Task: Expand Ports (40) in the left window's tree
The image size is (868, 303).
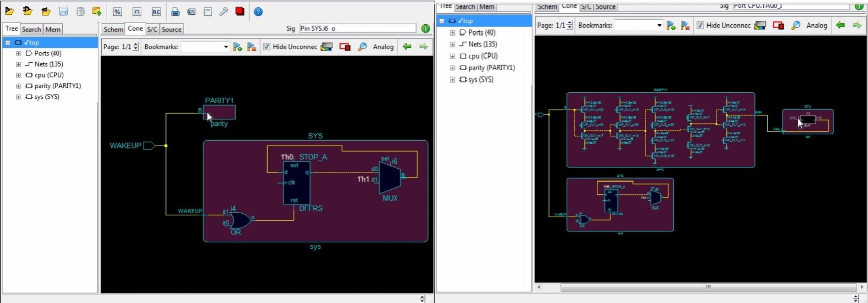Action: coord(18,53)
